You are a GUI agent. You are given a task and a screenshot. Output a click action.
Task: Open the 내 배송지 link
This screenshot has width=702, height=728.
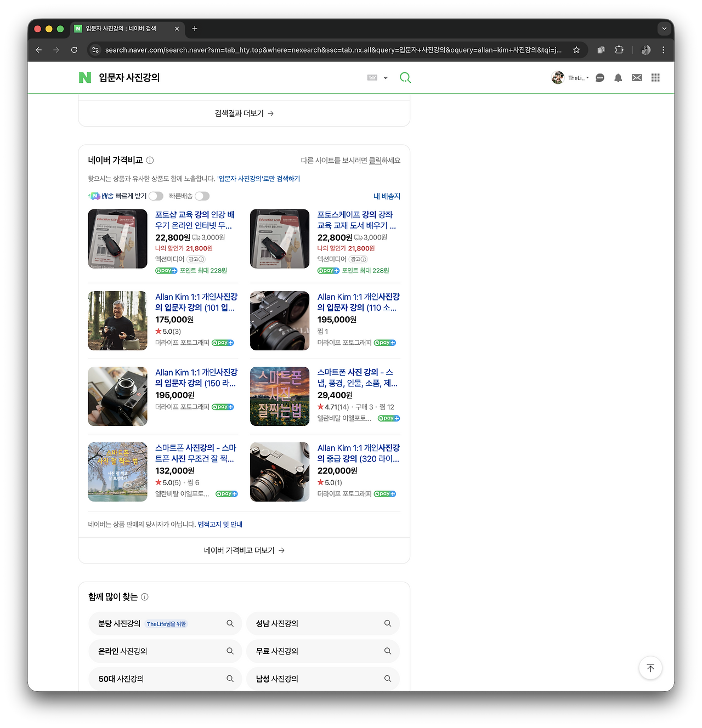[x=387, y=196]
